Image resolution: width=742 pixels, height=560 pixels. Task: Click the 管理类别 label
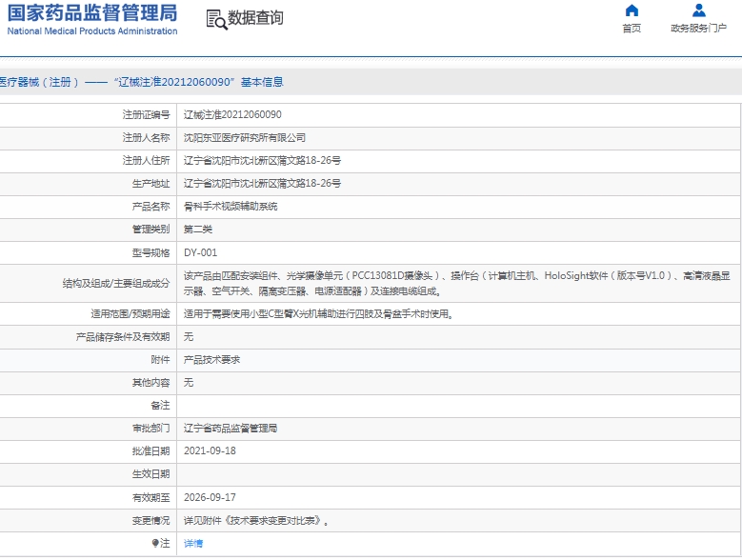click(x=150, y=230)
